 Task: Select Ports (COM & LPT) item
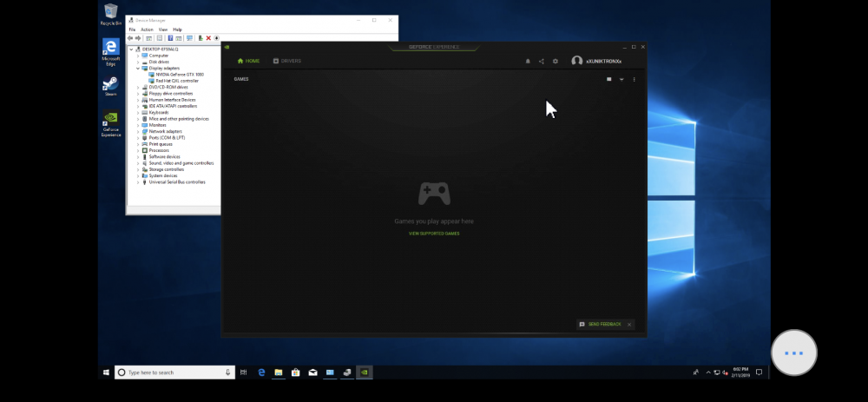tap(167, 138)
